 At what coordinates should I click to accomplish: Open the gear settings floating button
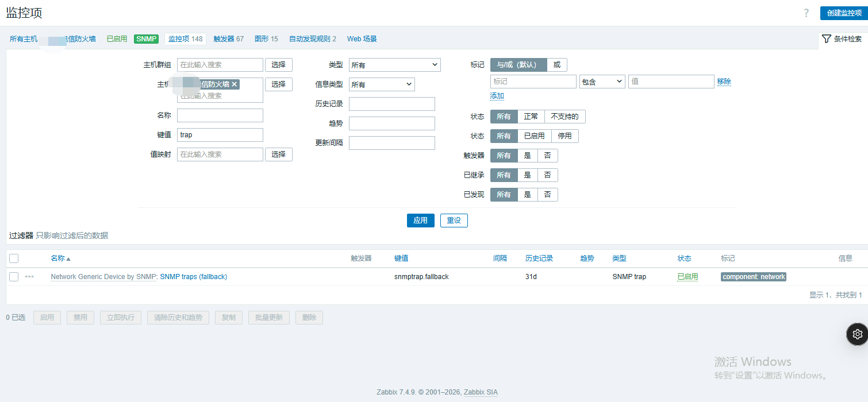(857, 334)
